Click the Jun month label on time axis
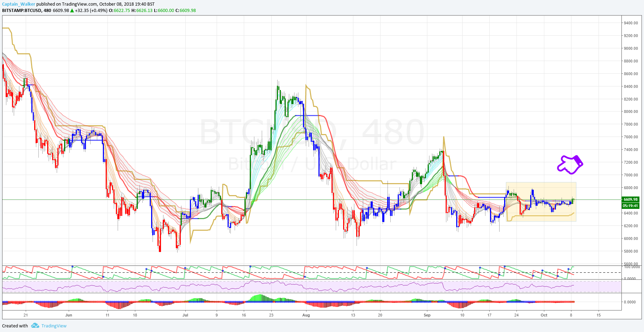 click(x=69, y=315)
